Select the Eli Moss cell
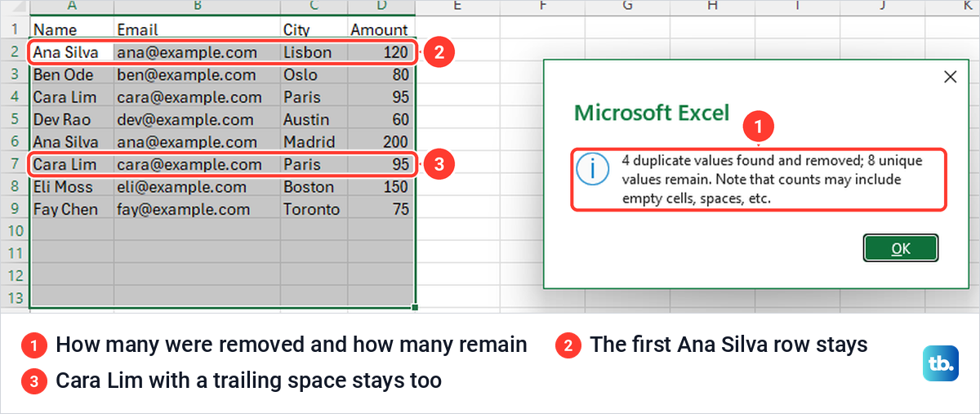The image size is (980, 414). (x=73, y=187)
